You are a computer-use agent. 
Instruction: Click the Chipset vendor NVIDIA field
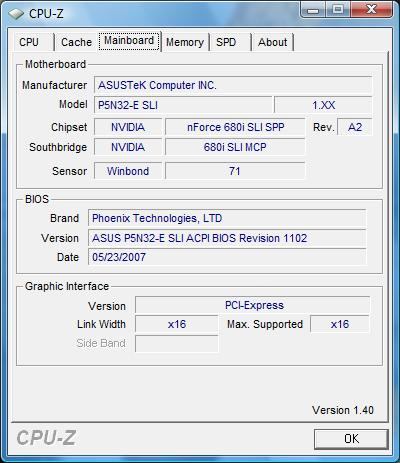pos(128,127)
